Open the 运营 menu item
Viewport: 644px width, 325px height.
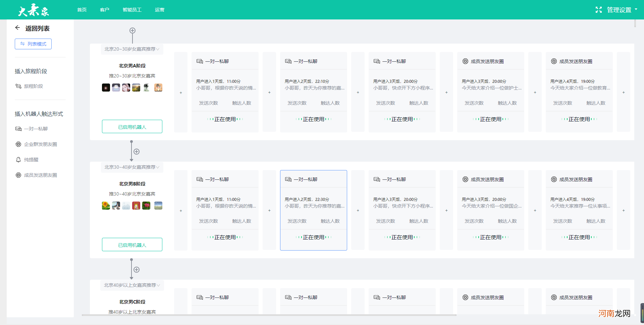[160, 10]
